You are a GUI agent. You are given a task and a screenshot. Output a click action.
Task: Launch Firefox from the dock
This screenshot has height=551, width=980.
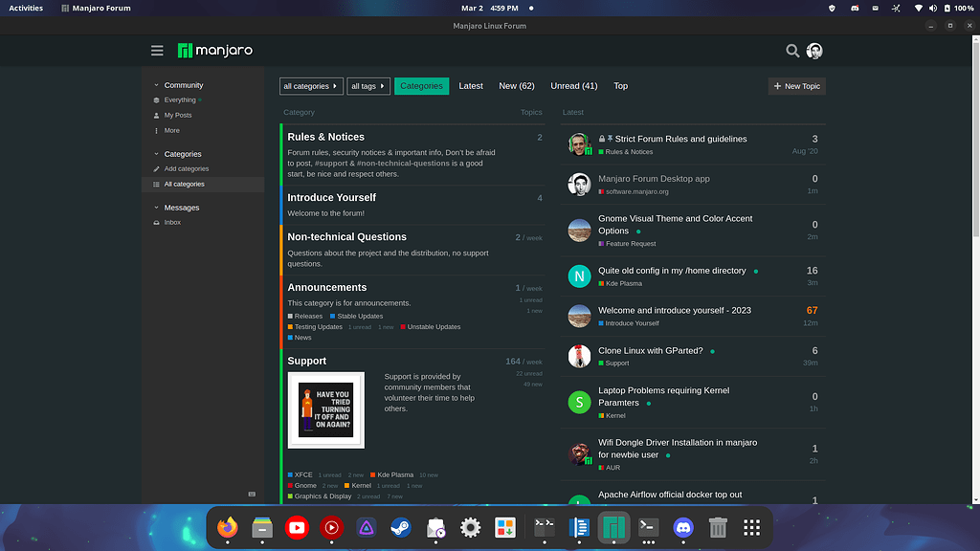(227, 527)
